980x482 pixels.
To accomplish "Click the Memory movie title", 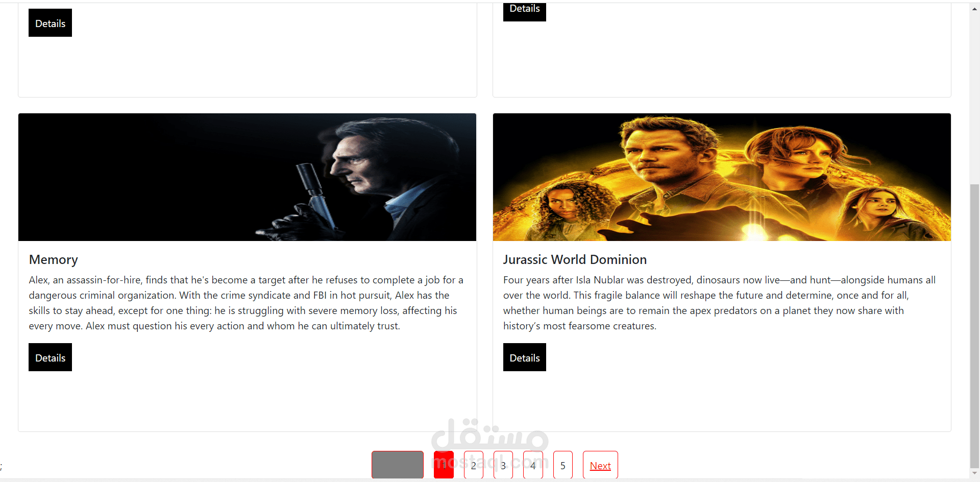I will pyautogui.click(x=54, y=259).
